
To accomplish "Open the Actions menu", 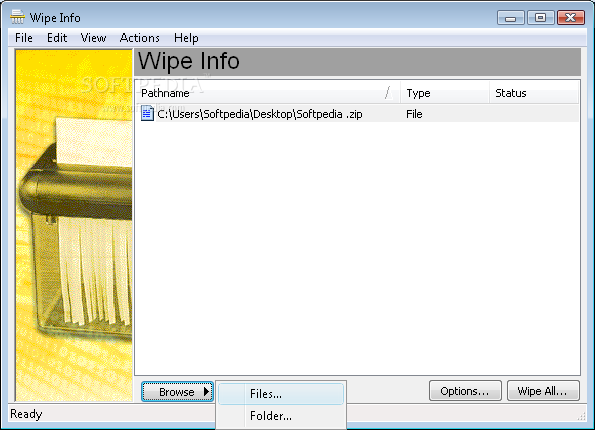I will click(x=140, y=38).
